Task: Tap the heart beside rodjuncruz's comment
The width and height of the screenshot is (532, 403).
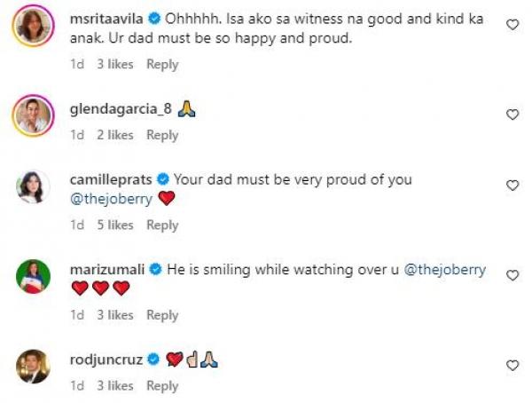Action: tap(512, 365)
